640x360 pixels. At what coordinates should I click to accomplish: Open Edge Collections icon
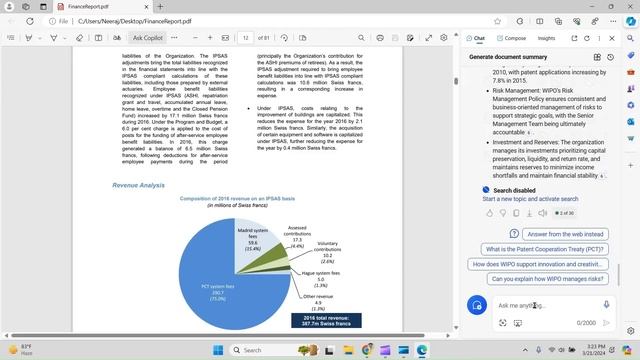click(x=558, y=21)
